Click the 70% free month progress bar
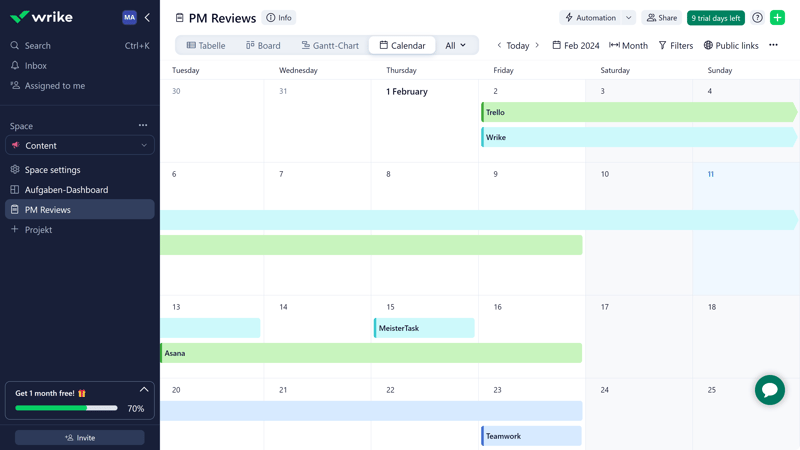 click(66, 408)
